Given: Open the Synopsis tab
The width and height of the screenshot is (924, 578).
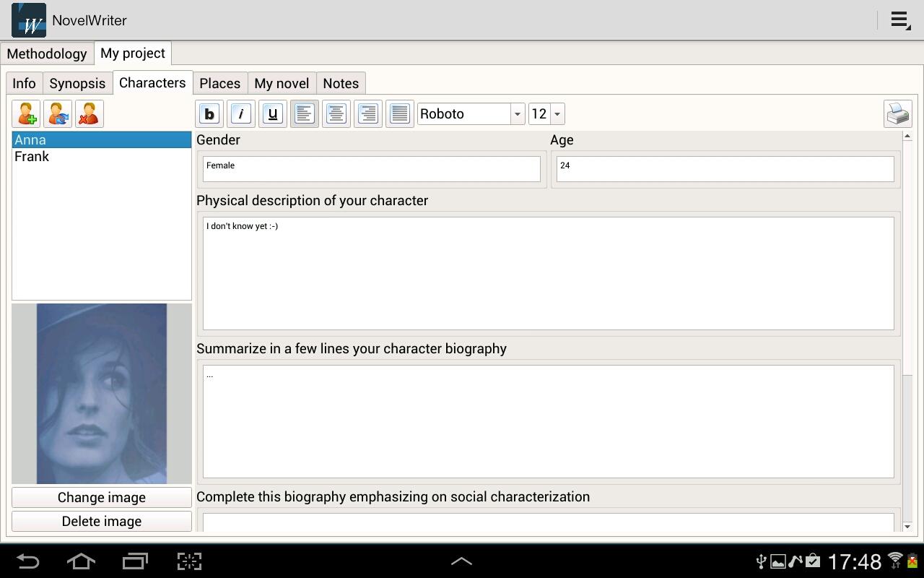Looking at the screenshot, I should click(77, 83).
